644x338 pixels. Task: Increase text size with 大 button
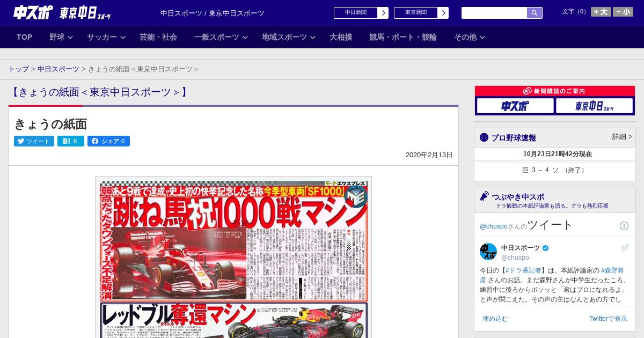601,12
